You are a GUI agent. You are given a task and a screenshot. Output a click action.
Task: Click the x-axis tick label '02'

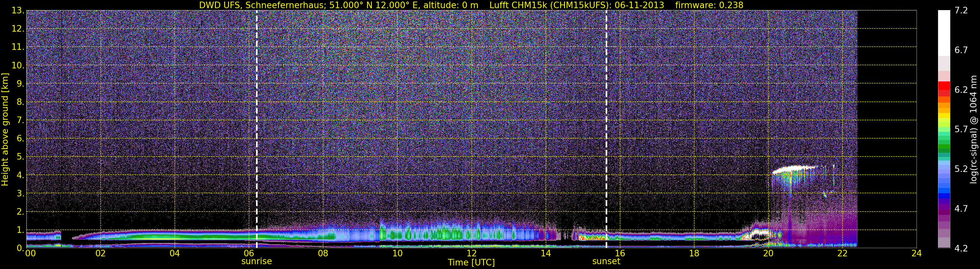(101, 253)
